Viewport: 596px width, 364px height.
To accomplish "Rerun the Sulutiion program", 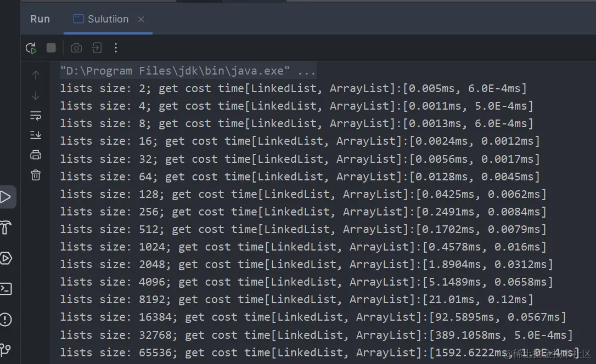I will pos(31,48).
